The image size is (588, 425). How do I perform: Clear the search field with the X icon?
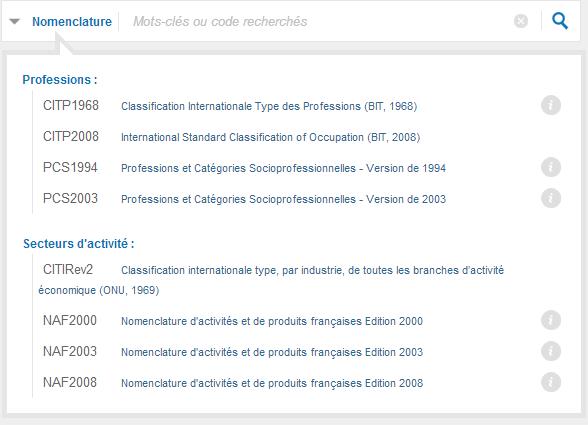click(x=521, y=21)
